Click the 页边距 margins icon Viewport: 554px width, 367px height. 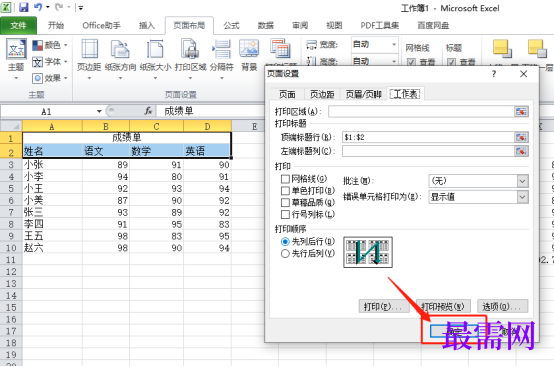coord(90,49)
